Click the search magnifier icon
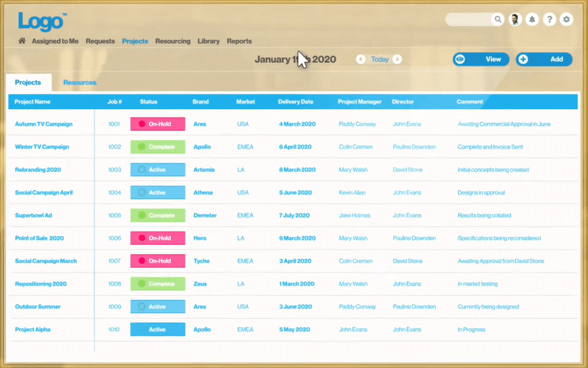This screenshot has width=588, height=368. point(498,19)
